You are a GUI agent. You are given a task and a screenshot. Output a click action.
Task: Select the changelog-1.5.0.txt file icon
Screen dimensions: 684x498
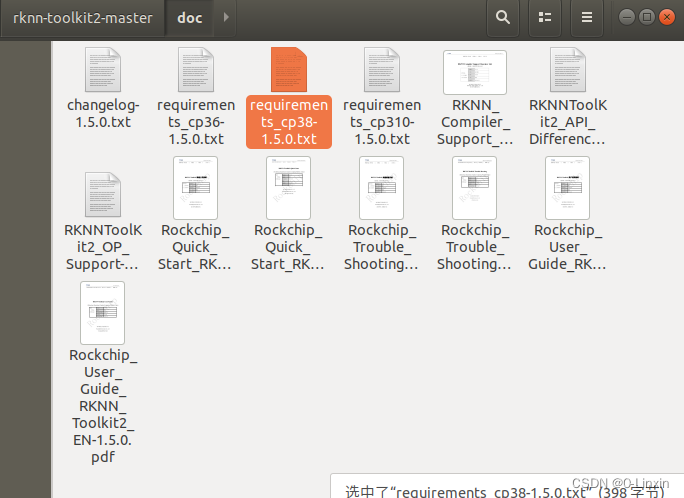click(103, 70)
